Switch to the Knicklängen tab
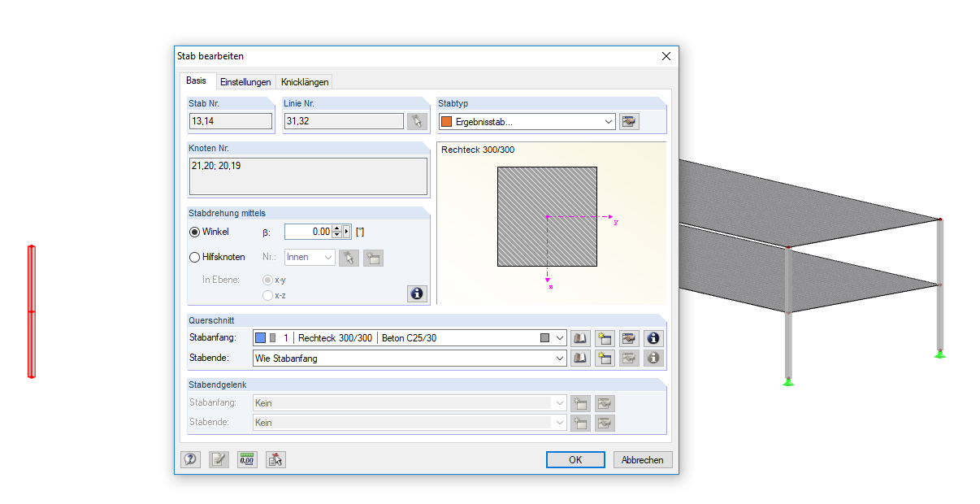980x504 pixels. pyautogui.click(x=304, y=82)
